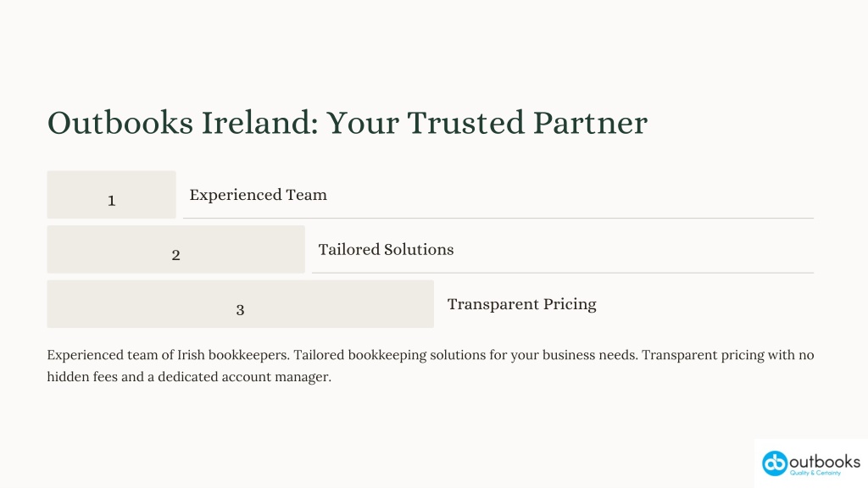Click the white logo badge background
This screenshot has width=868, height=488.
coord(811,463)
